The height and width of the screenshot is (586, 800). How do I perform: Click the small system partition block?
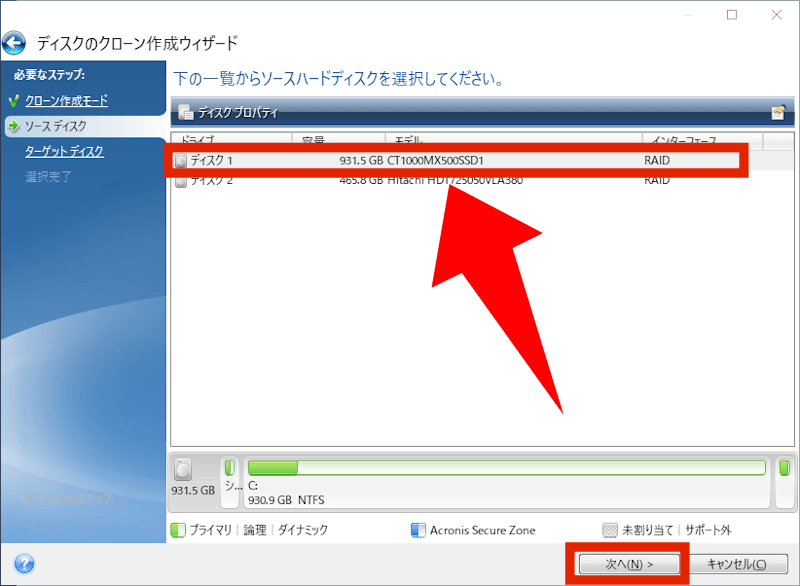point(230,482)
